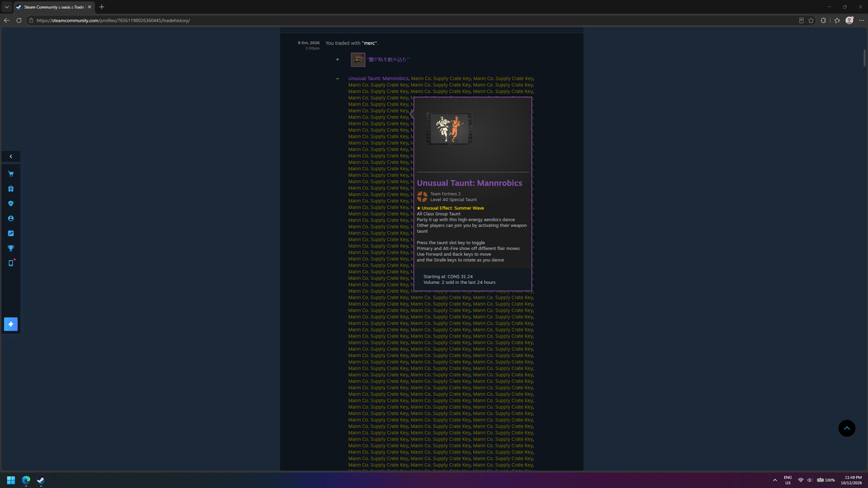Open the shield checkmark sidebar icon

click(x=11, y=203)
